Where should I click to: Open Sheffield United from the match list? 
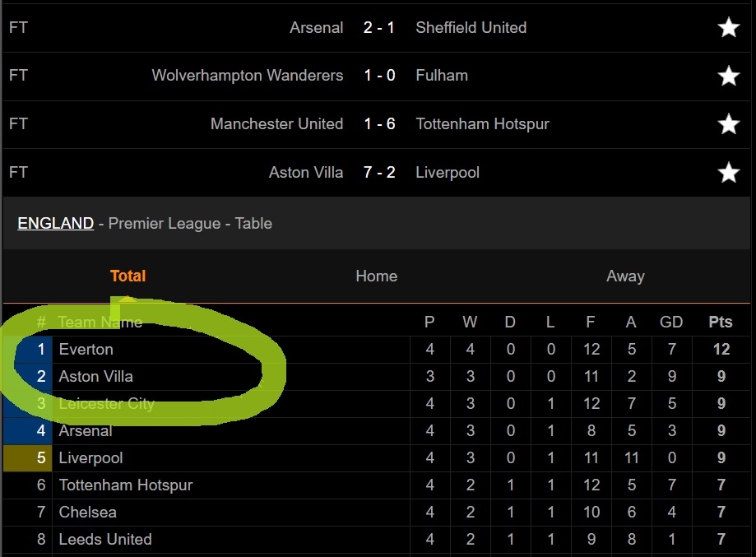471,28
